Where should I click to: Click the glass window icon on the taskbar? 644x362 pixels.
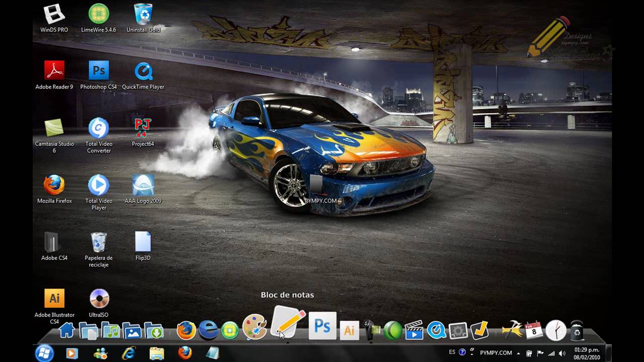coord(213,353)
